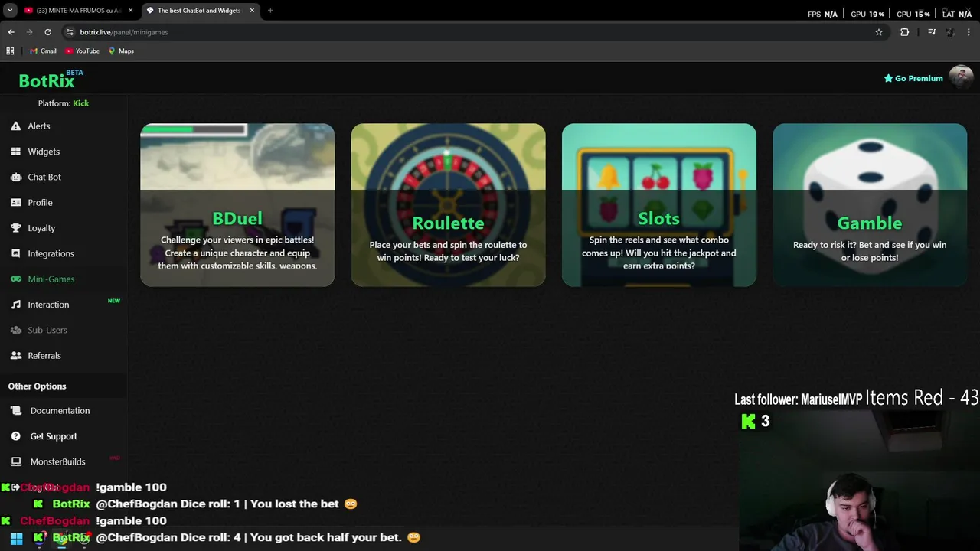The height and width of the screenshot is (551, 980).
Task: Expand the tab search dropdown arrow
Action: pos(10,11)
